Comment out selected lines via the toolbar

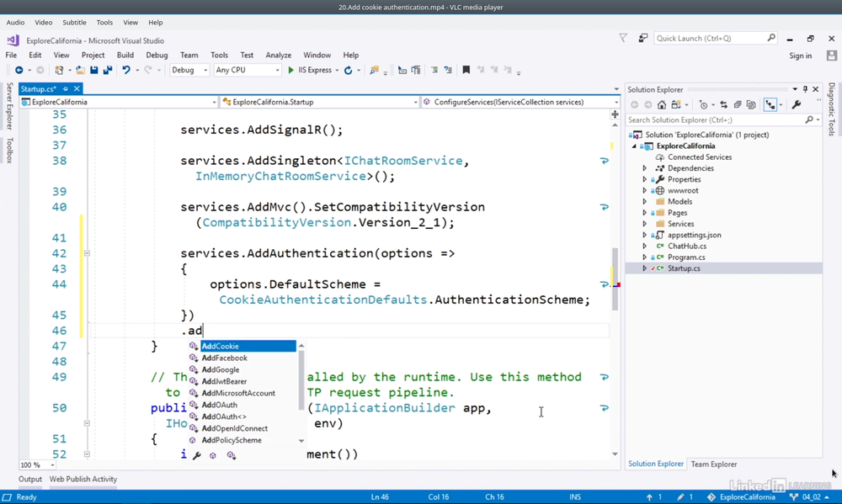point(434,71)
